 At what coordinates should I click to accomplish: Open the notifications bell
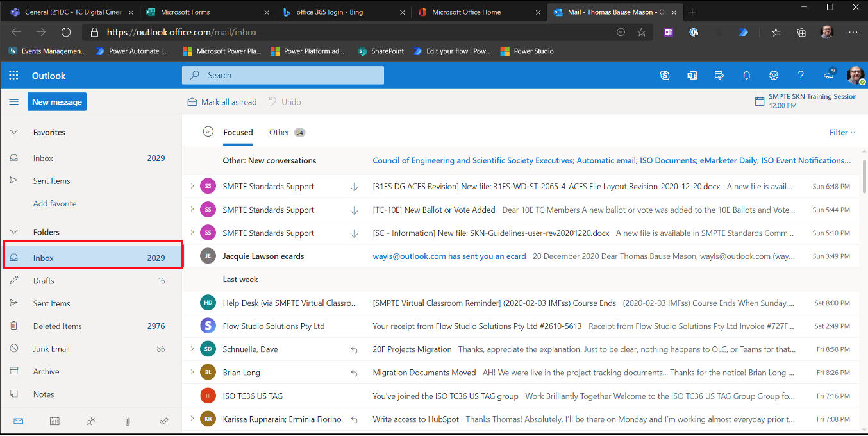coord(746,75)
